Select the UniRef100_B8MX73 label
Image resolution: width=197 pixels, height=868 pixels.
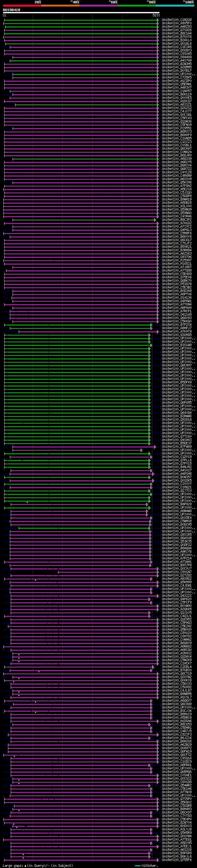(x=177, y=131)
